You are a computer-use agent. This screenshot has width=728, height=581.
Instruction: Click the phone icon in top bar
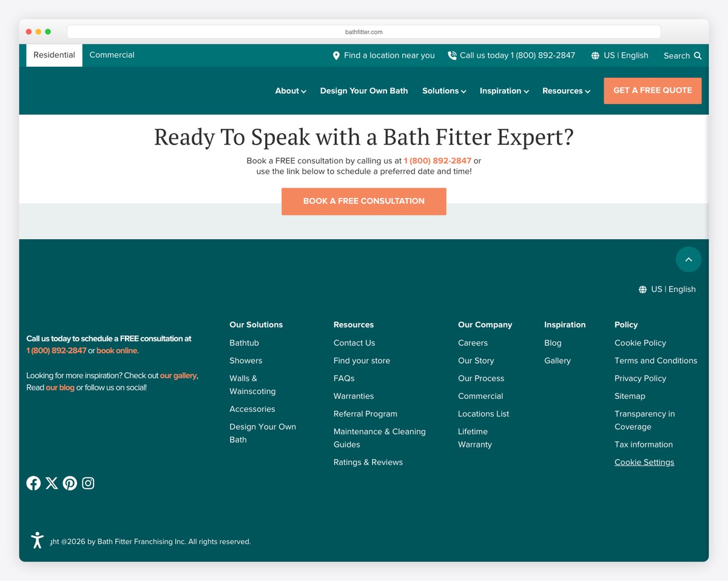tap(452, 55)
